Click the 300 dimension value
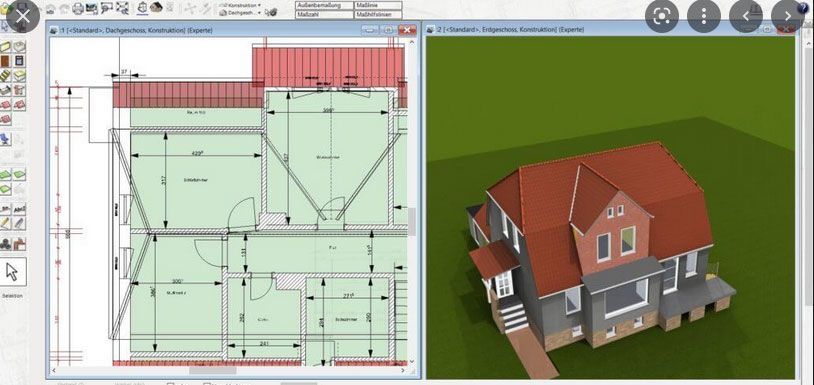Screen dimensions: 814x385 pos(179,281)
